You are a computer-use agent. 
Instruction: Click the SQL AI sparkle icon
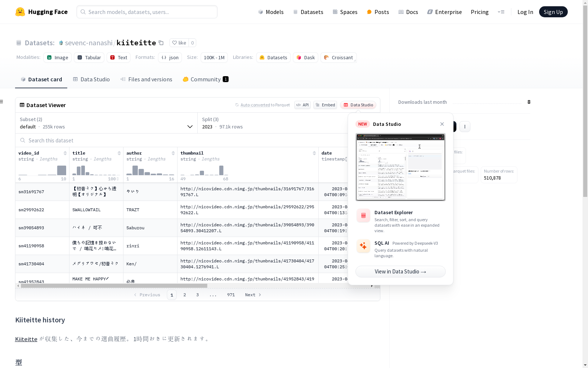click(x=363, y=246)
